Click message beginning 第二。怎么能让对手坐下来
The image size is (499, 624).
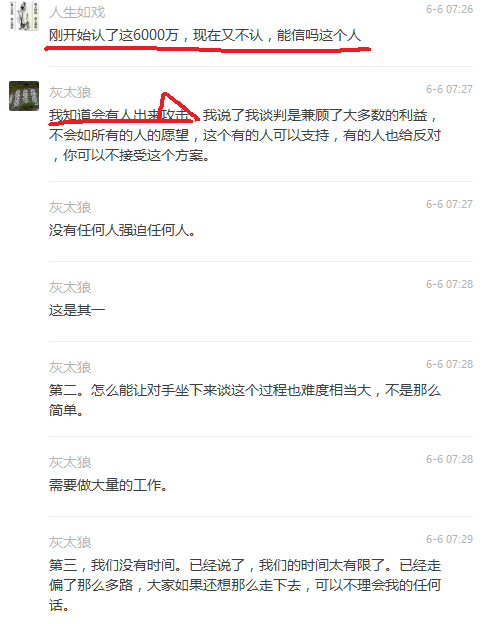click(245, 400)
